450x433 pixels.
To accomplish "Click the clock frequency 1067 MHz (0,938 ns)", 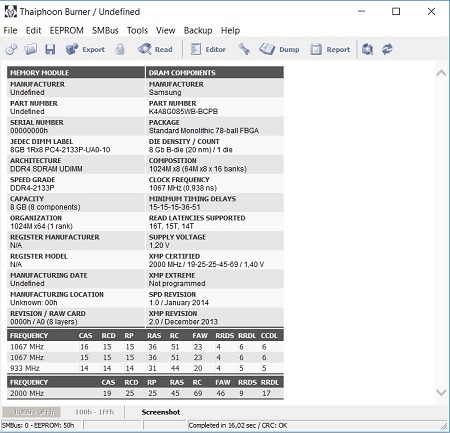I will pos(183,188).
